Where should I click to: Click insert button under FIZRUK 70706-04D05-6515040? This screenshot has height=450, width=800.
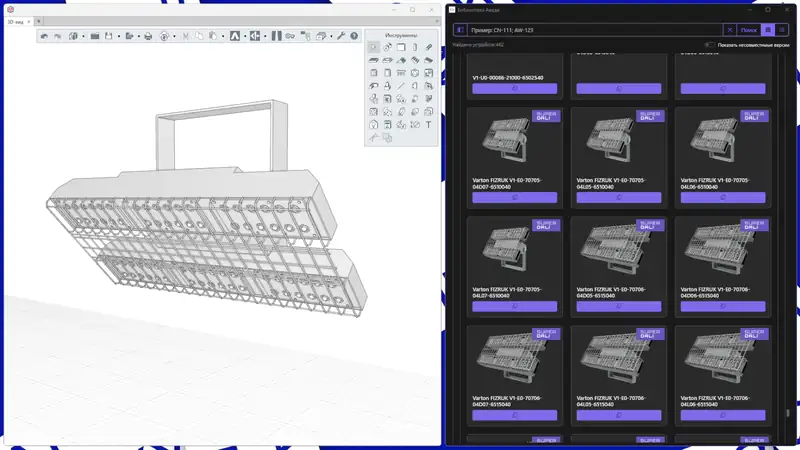618,307
